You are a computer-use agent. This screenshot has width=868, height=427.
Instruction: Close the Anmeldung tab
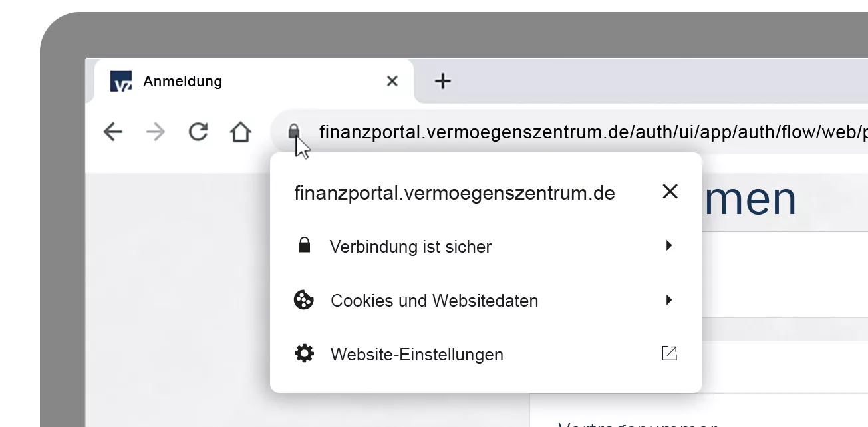(x=392, y=81)
